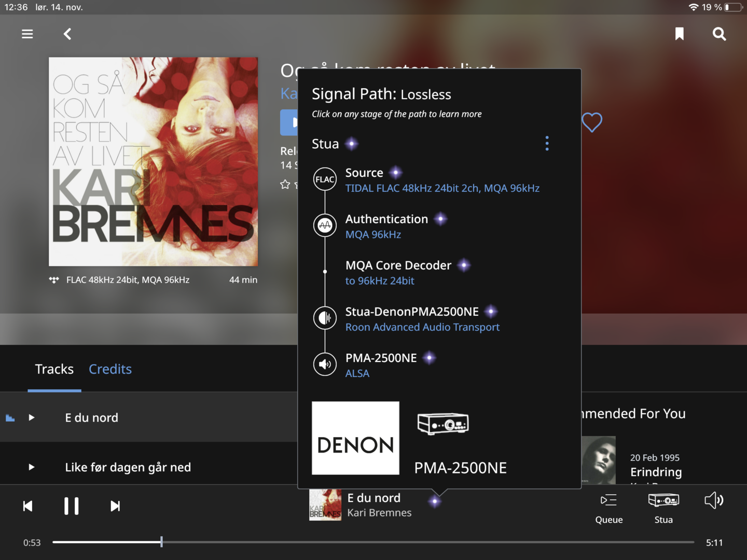Click the MQA 96kHz authentication link

[373, 234]
